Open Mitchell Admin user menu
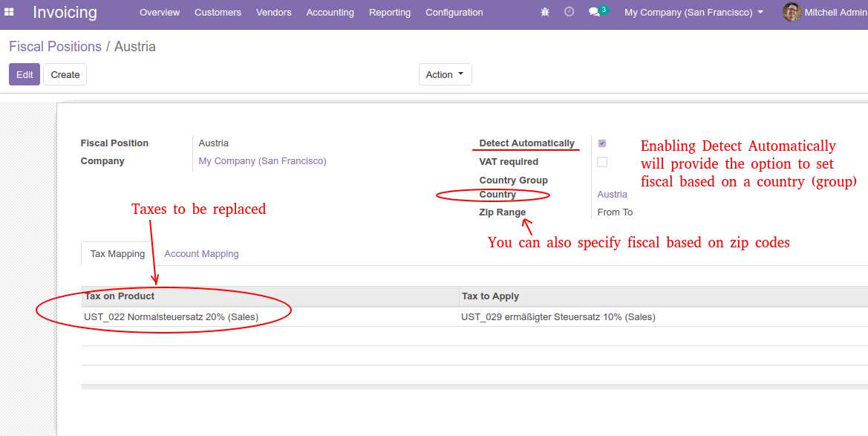Screen dimensions: 868x436 825,12
